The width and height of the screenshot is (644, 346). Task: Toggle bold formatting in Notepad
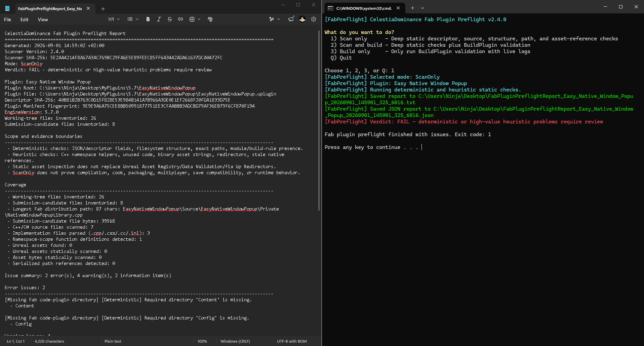(148, 19)
